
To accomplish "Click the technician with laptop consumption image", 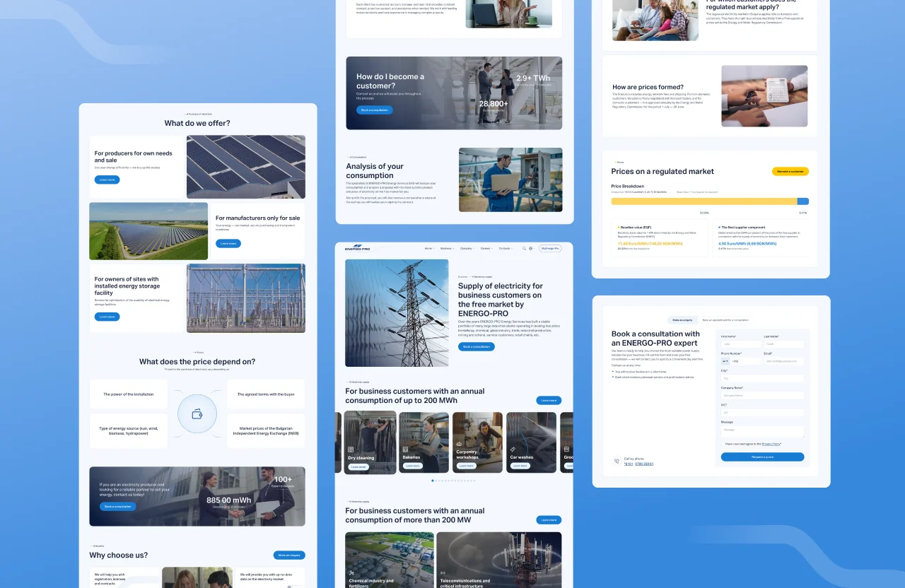I will pyautogui.click(x=510, y=180).
